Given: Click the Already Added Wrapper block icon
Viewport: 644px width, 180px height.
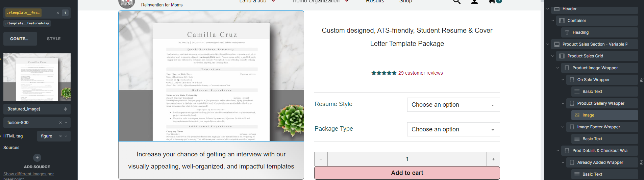Looking at the screenshot, I should [572, 162].
